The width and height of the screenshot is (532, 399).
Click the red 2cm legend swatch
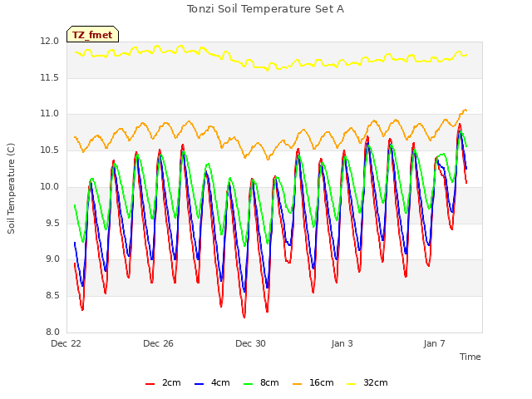[150, 384]
